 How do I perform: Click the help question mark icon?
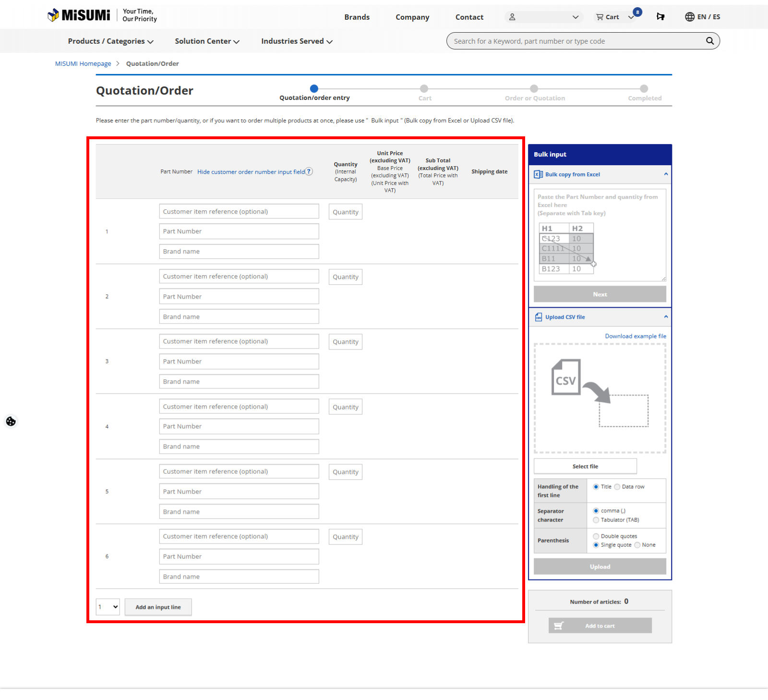point(309,171)
